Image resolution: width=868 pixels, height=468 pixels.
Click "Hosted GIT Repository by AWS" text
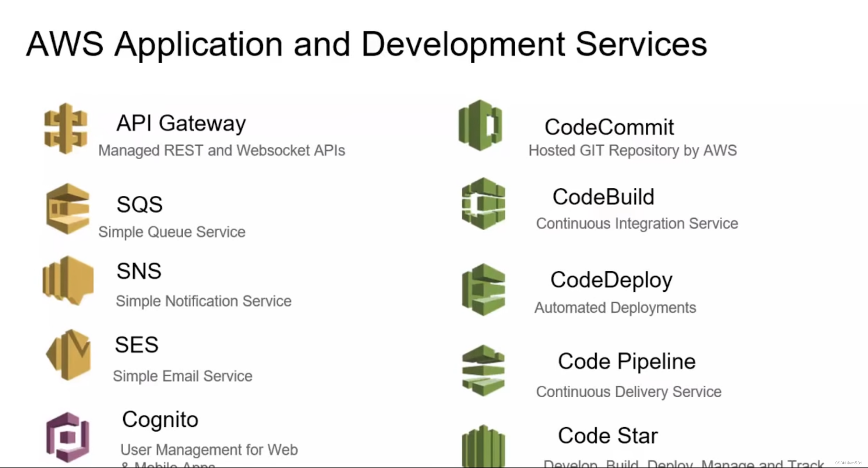point(632,150)
